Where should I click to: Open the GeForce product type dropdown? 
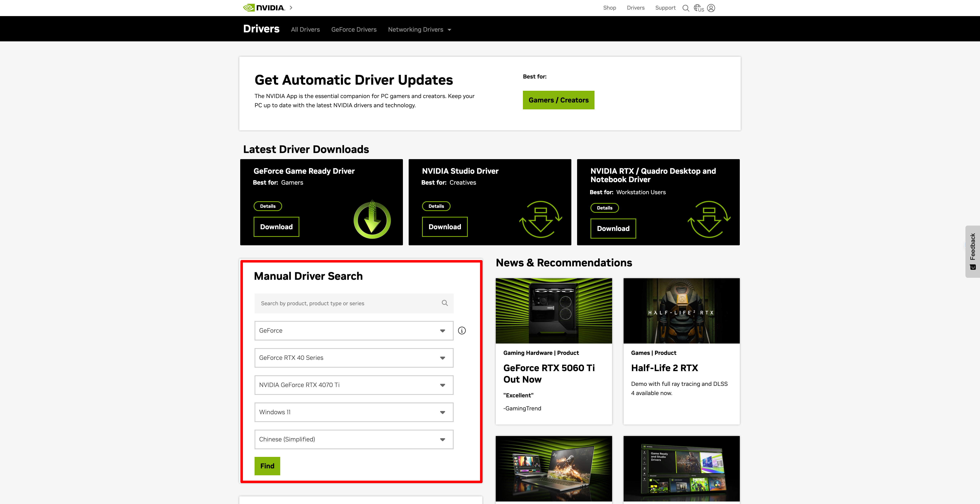pos(354,331)
